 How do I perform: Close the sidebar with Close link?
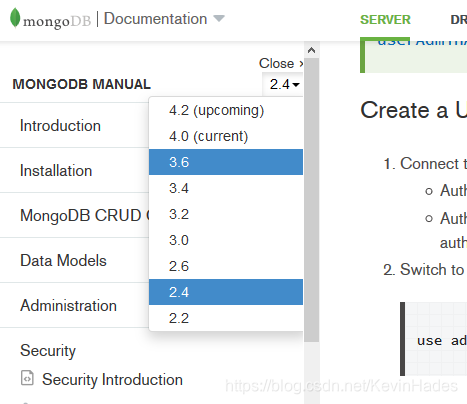click(281, 63)
